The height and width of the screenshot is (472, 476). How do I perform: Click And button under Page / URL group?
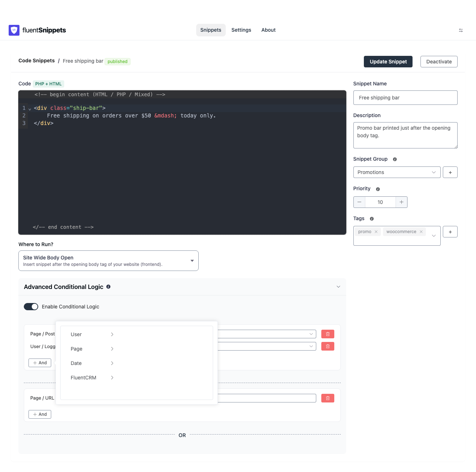(40, 414)
